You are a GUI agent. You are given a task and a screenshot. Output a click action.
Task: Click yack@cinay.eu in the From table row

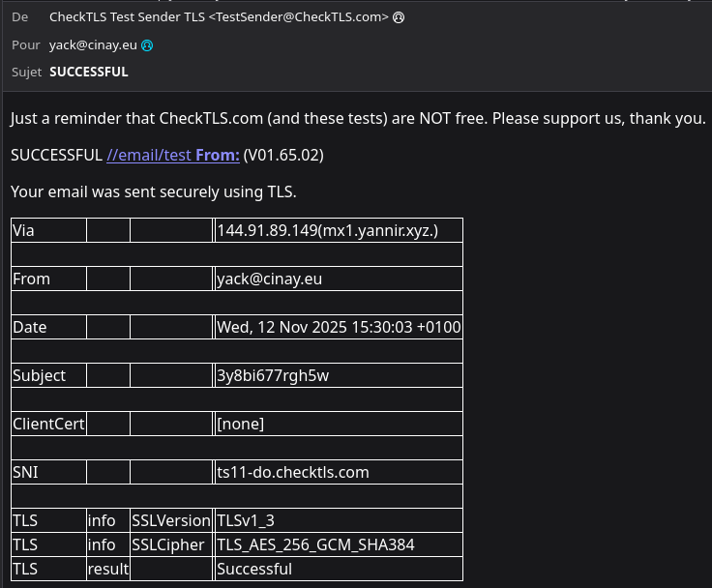[x=270, y=279]
